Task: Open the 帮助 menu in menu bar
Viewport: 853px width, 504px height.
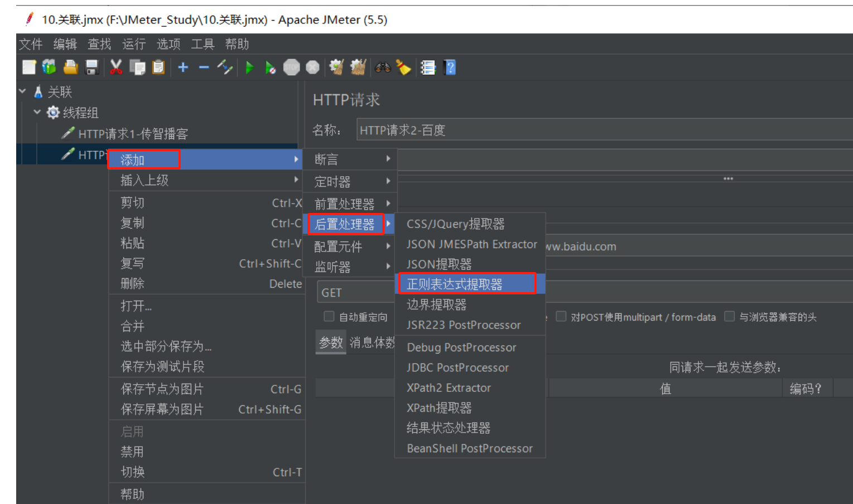Action: [237, 44]
